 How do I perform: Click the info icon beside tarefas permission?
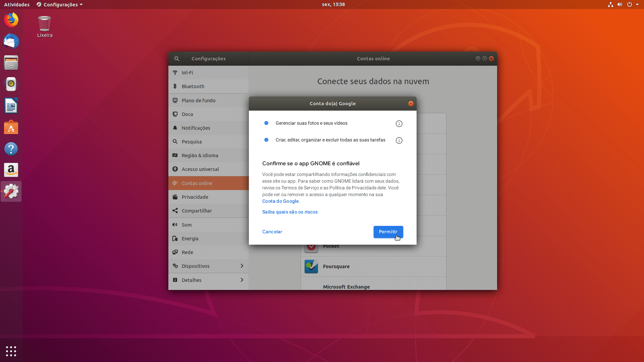click(399, 140)
